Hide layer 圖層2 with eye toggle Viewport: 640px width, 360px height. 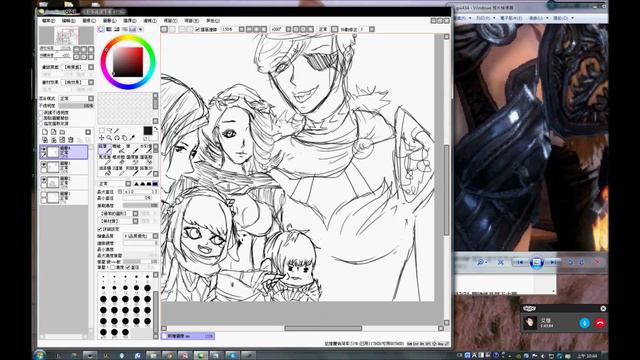44,179
